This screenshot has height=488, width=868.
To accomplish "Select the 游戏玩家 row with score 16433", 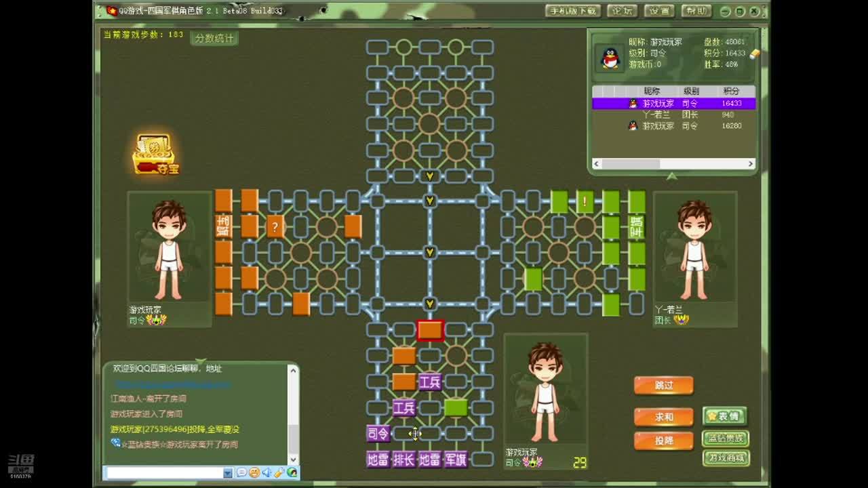I will coord(673,103).
